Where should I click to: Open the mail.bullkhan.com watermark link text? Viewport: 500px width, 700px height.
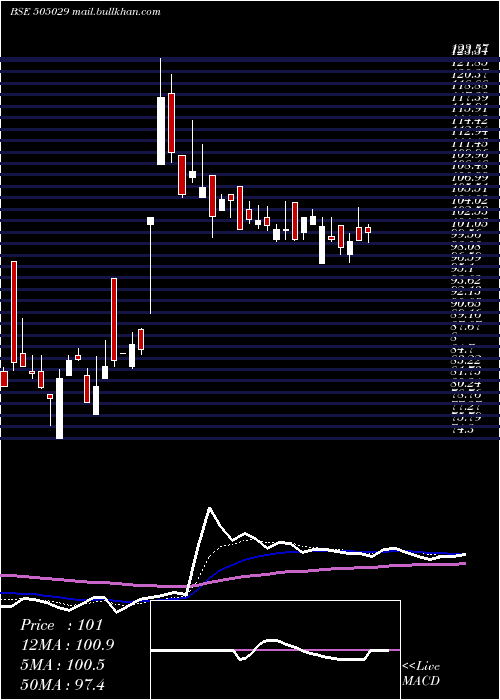pos(116,12)
